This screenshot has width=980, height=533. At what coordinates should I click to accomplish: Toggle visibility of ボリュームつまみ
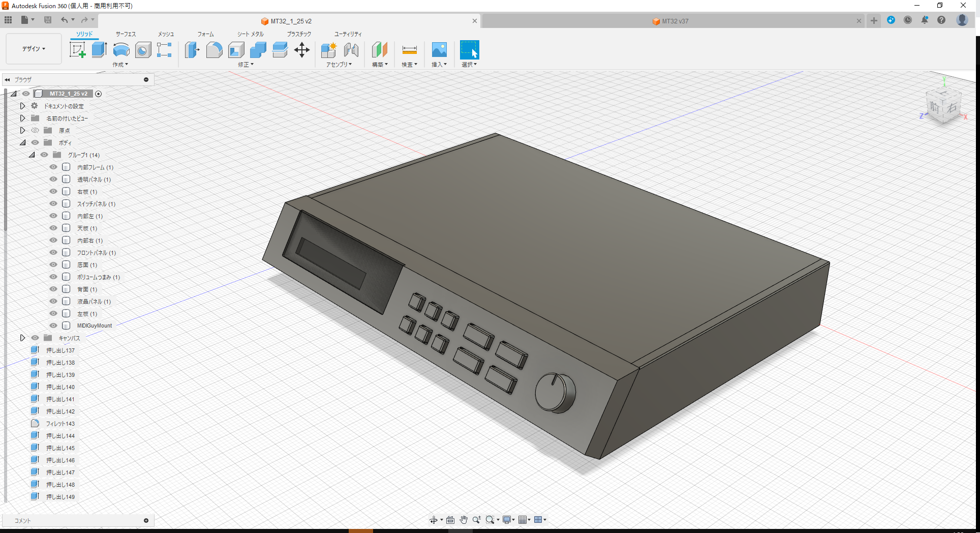53,277
